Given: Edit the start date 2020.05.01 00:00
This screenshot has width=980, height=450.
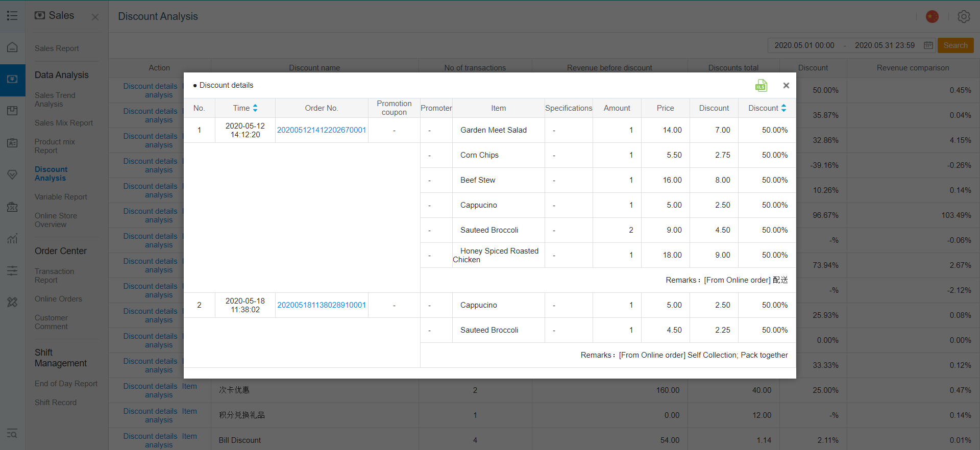Looking at the screenshot, I should pos(804,45).
